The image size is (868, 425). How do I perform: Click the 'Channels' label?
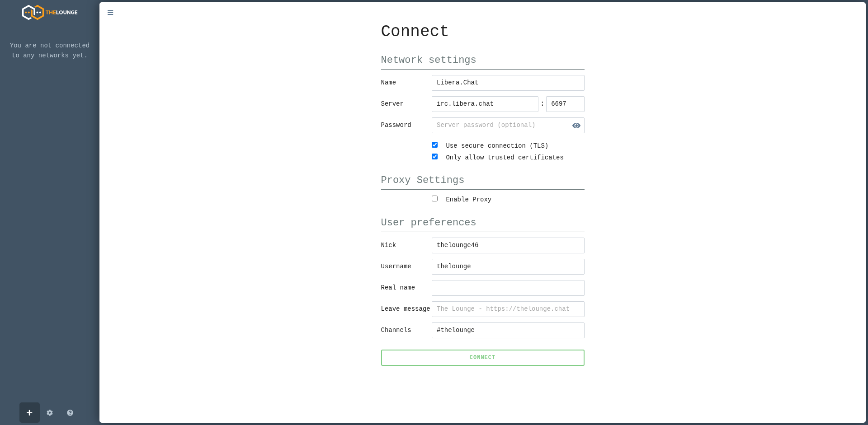coord(396,330)
